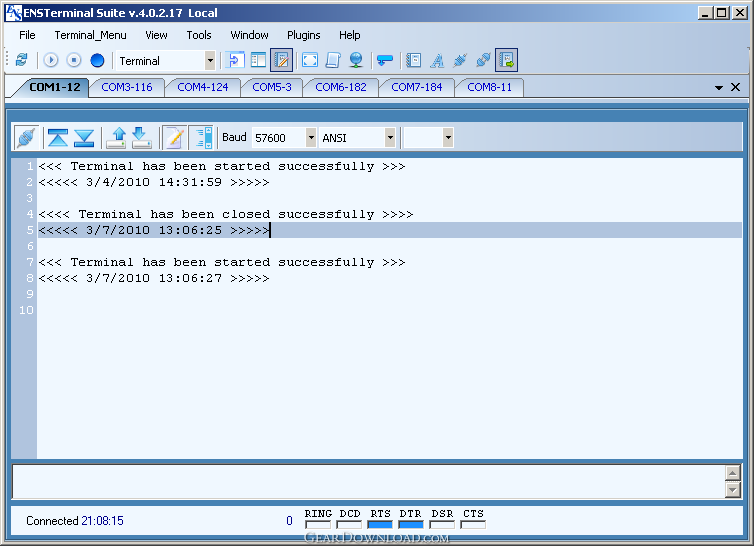The height and width of the screenshot is (546, 754).
Task: Open the Tools menu
Action: [x=199, y=35]
